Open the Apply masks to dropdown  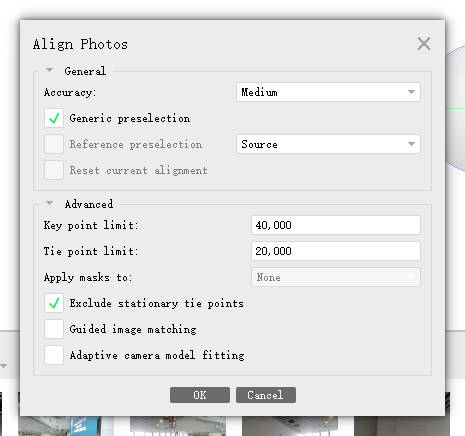click(x=336, y=277)
